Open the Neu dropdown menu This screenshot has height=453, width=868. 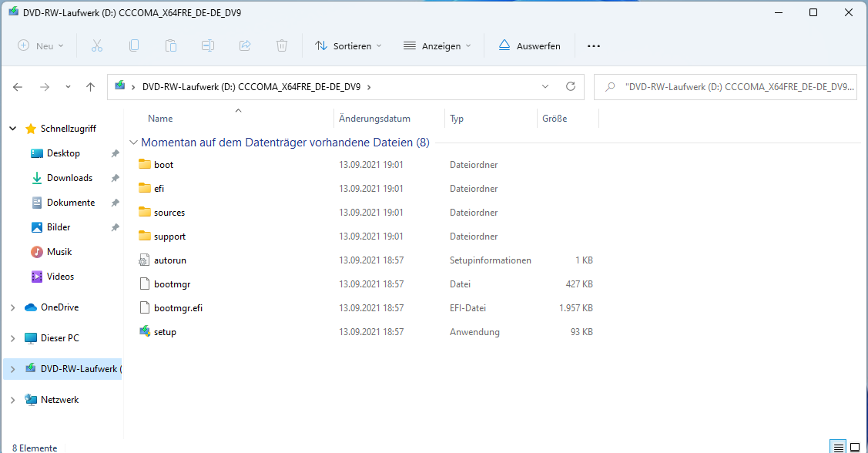pos(41,46)
